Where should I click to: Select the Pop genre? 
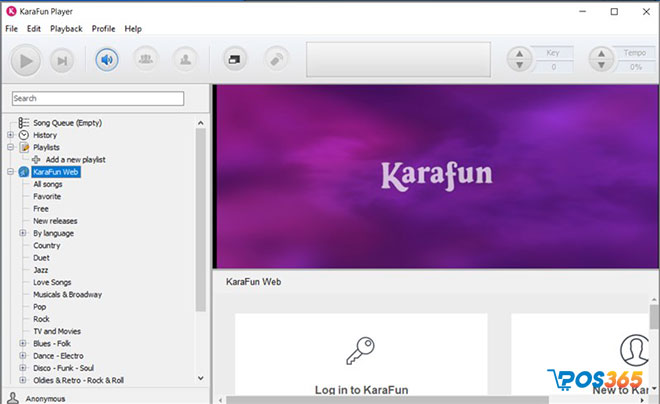click(40, 306)
